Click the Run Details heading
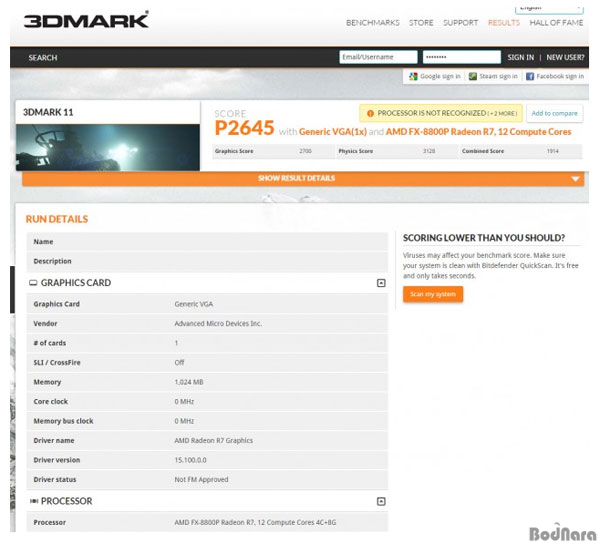 [57, 219]
